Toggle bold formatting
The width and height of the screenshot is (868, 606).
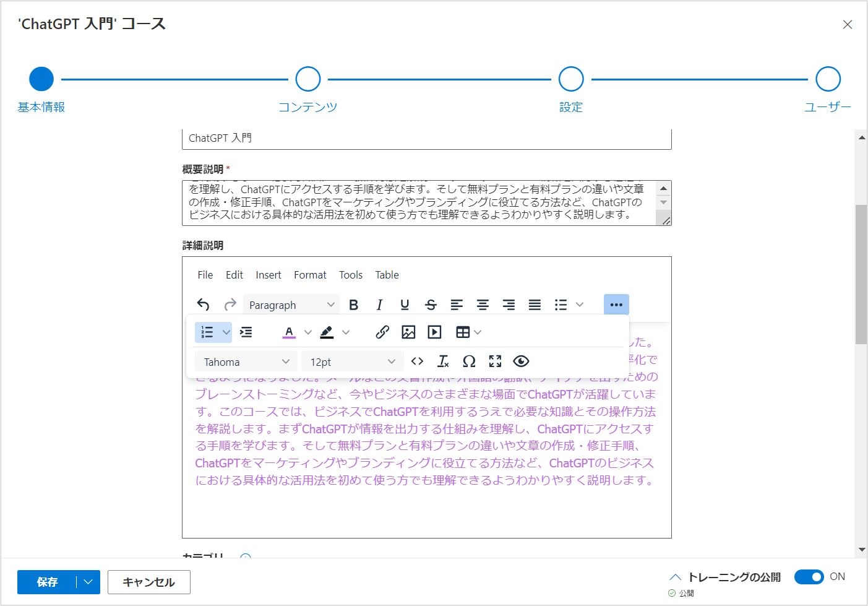(353, 305)
